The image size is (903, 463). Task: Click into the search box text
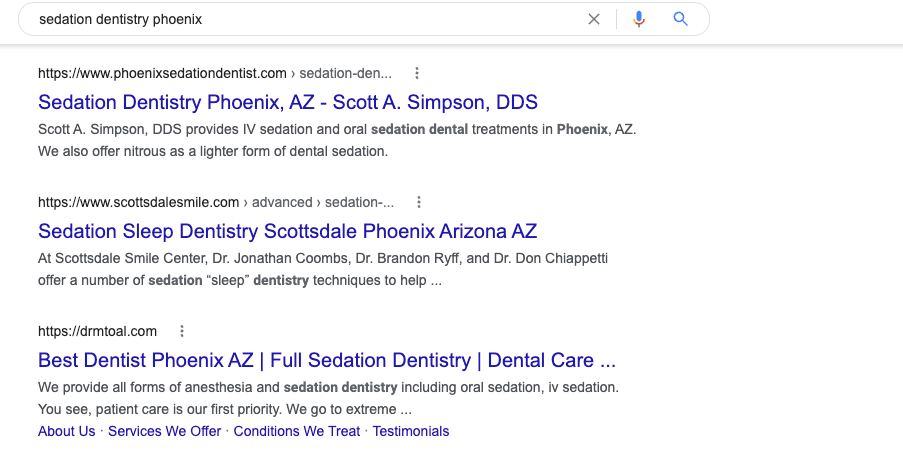120,19
